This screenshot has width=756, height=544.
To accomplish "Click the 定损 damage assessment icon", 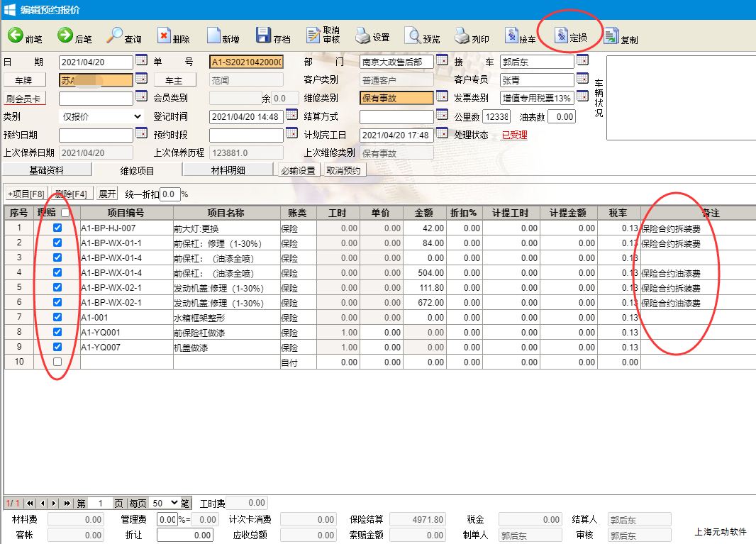I will (561, 35).
